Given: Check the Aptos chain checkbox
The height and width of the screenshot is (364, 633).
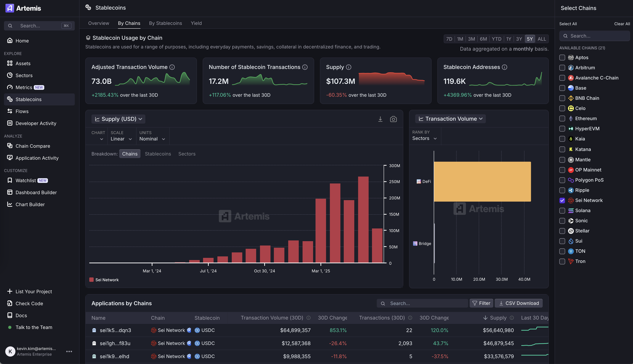Looking at the screenshot, I should pyautogui.click(x=562, y=58).
